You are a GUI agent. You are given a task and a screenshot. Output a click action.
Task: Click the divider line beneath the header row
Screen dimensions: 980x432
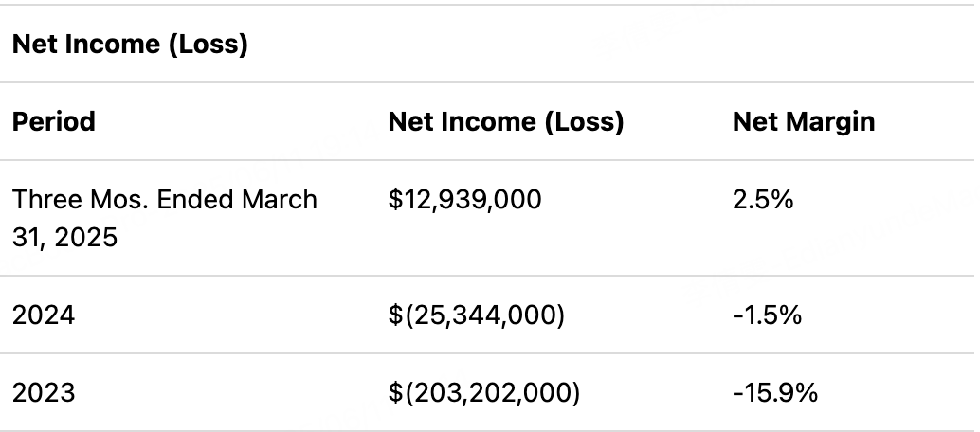[490, 161]
